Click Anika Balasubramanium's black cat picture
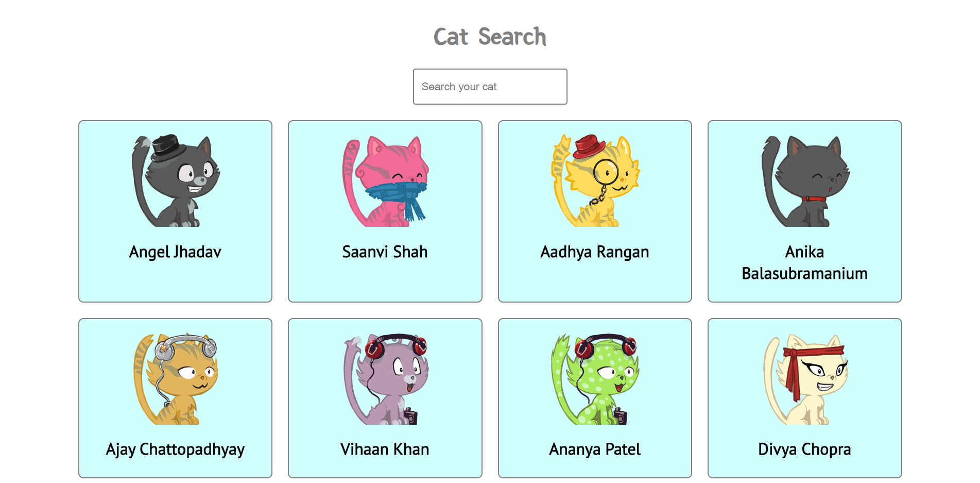 tap(806, 180)
